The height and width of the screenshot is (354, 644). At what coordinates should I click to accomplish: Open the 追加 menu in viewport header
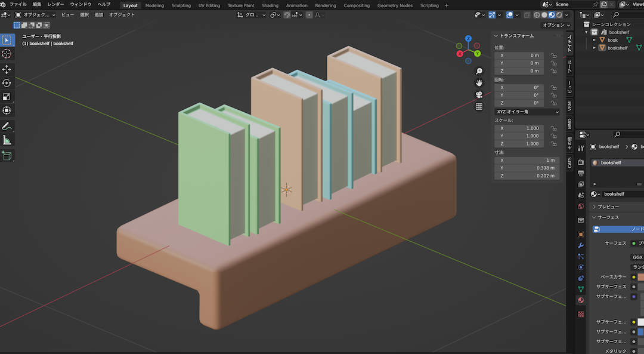(98, 15)
